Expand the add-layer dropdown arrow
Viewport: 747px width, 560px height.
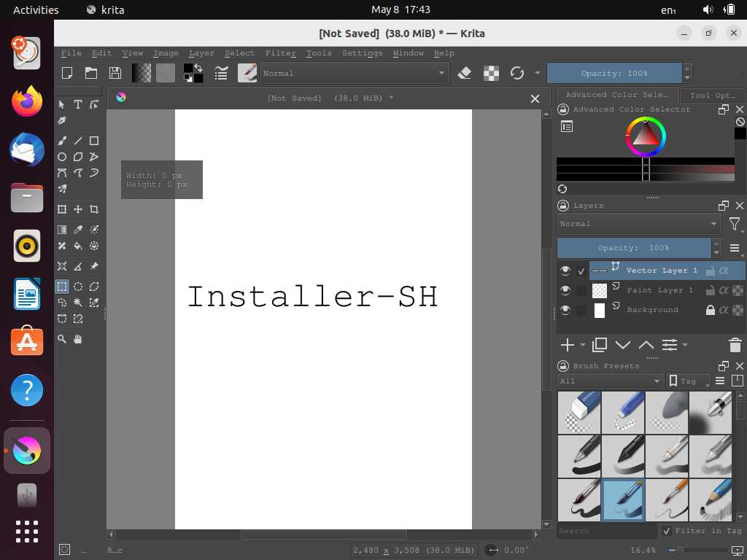click(x=583, y=346)
